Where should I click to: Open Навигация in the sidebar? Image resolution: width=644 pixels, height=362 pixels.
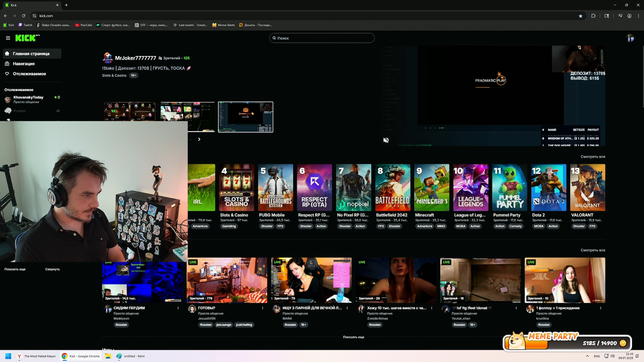click(x=32, y=64)
